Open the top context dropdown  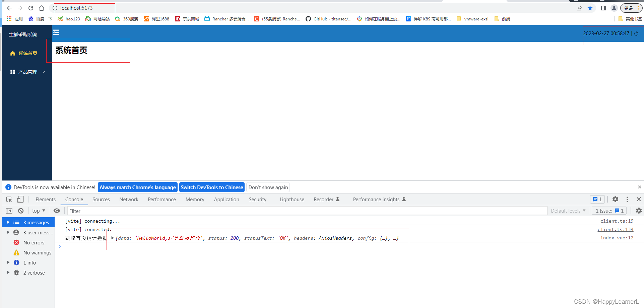[39, 211]
